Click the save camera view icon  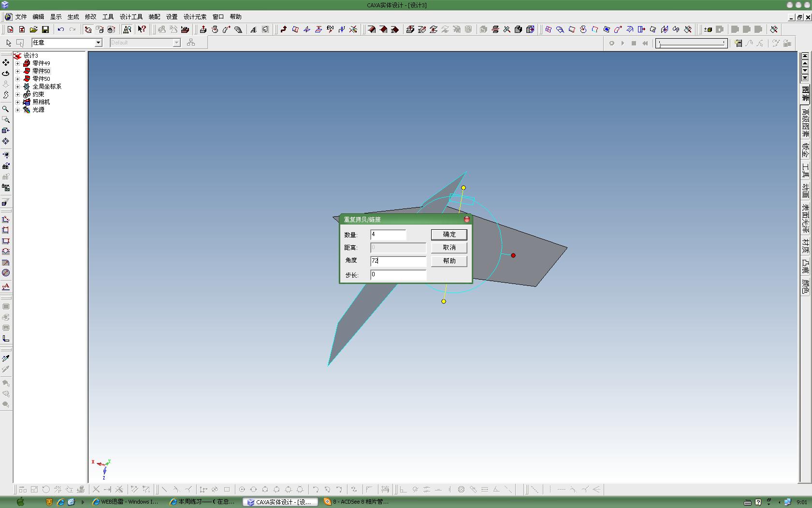point(6,166)
